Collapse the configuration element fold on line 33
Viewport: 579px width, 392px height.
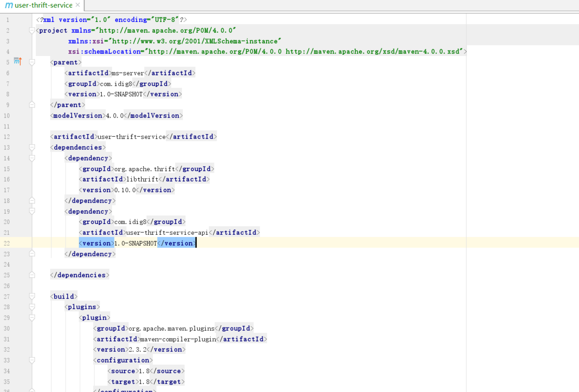(x=32, y=360)
